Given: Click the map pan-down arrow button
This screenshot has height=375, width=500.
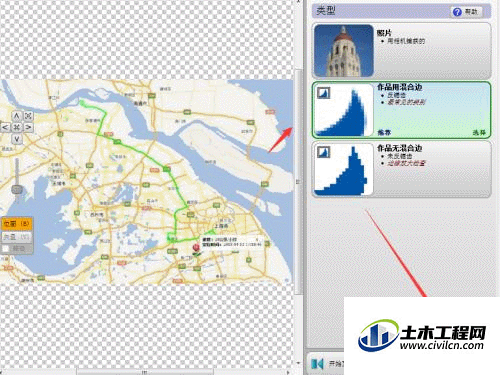Looking at the screenshot, I should (17, 138).
